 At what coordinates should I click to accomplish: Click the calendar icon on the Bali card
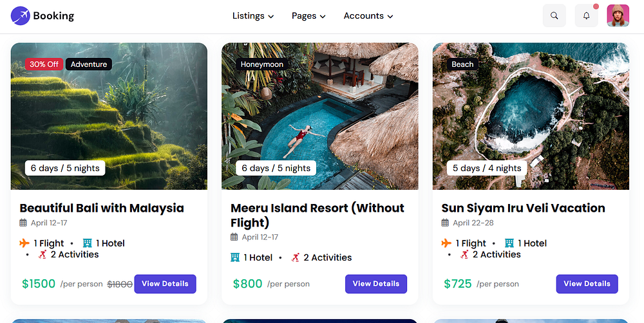(23, 223)
